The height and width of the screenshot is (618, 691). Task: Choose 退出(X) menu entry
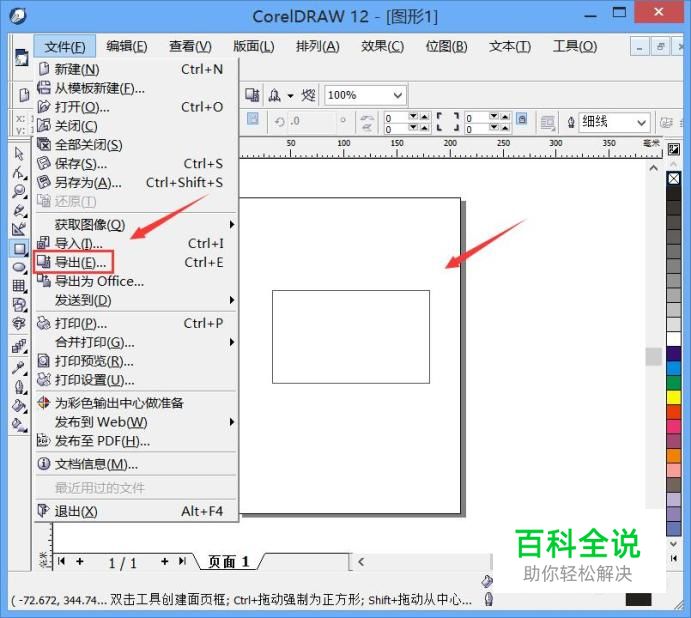coord(136,511)
